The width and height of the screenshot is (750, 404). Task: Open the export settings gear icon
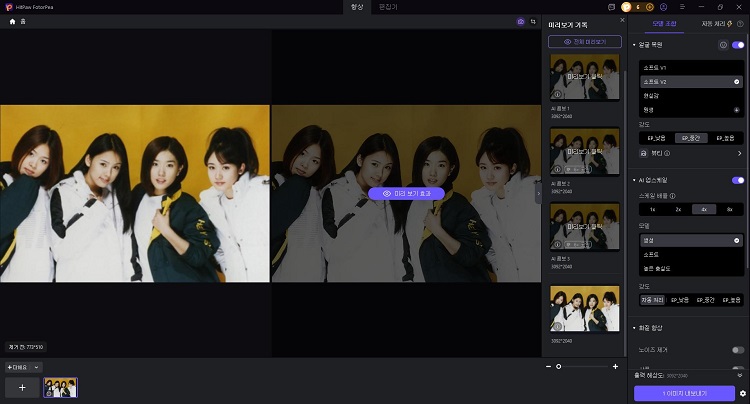coord(743,393)
